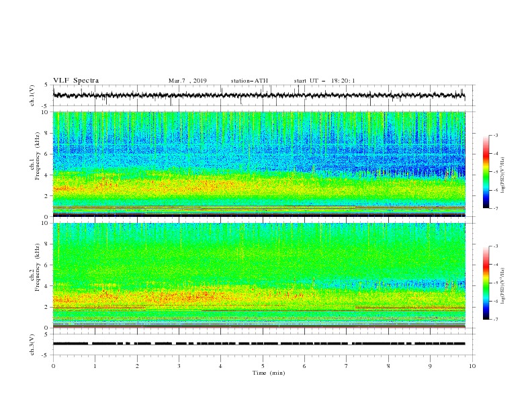Click the "VLF Spectra" plot title
The width and height of the screenshot is (532, 411).
click(76, 81)
